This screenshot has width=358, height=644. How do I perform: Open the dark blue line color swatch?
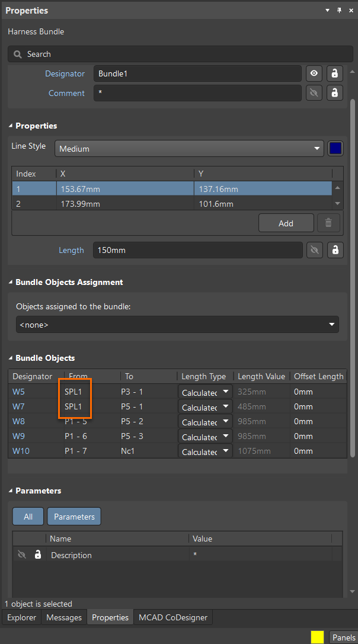[x=335, y=148]
